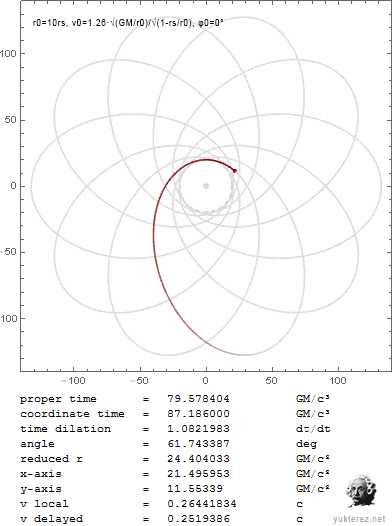Select the coordinate time value 87.186000
Image resolution: width=392 pixels, height=526 pixels.
199,414
